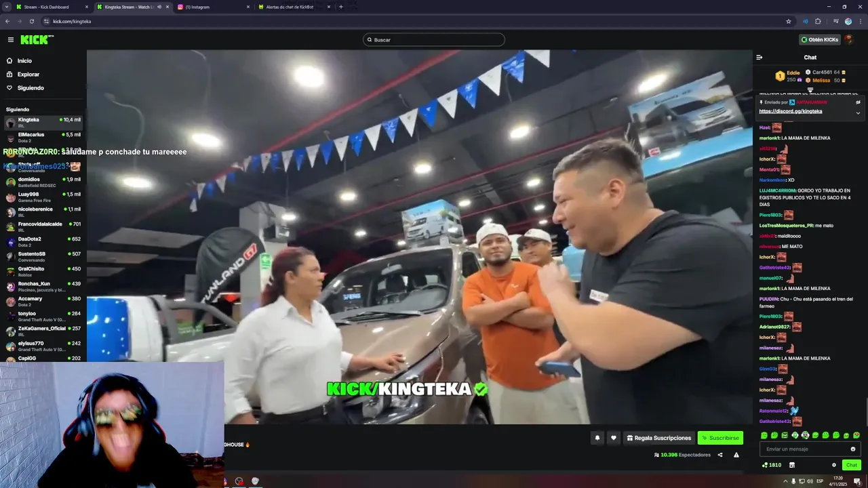
Task: Switch to Stream - Kick Dashboard tab
Action: 52,7
